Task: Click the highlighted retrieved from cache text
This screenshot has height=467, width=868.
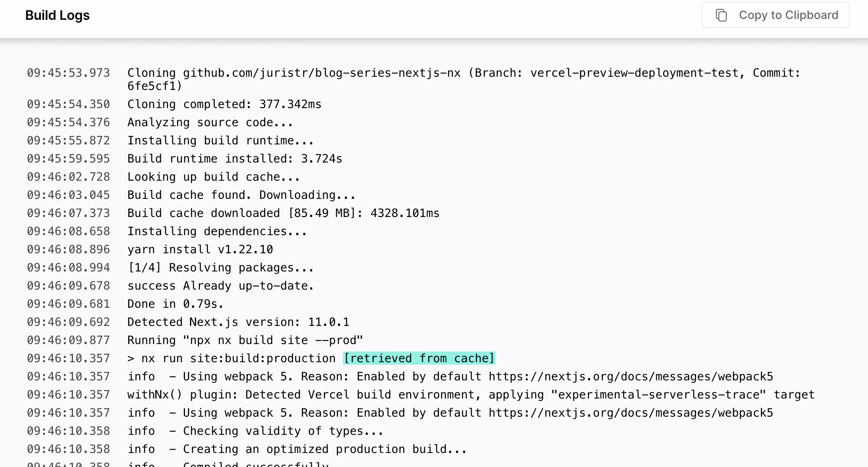Action: [x=419, y=358]
